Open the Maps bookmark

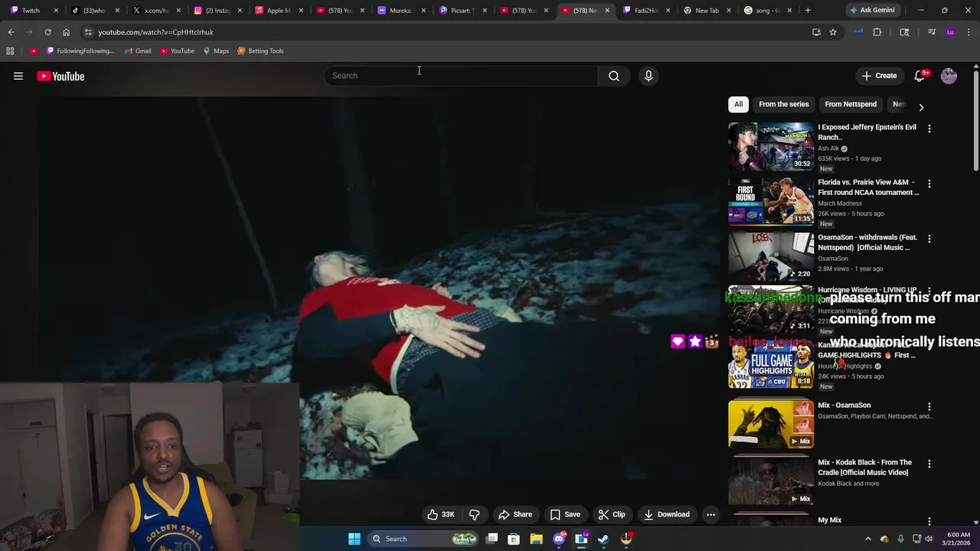215,51
